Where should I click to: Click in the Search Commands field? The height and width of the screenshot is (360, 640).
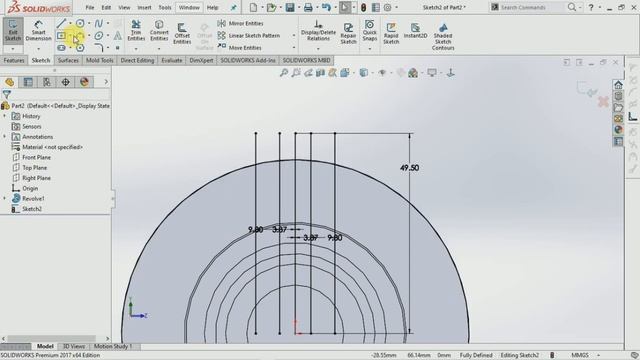(528, 7)
